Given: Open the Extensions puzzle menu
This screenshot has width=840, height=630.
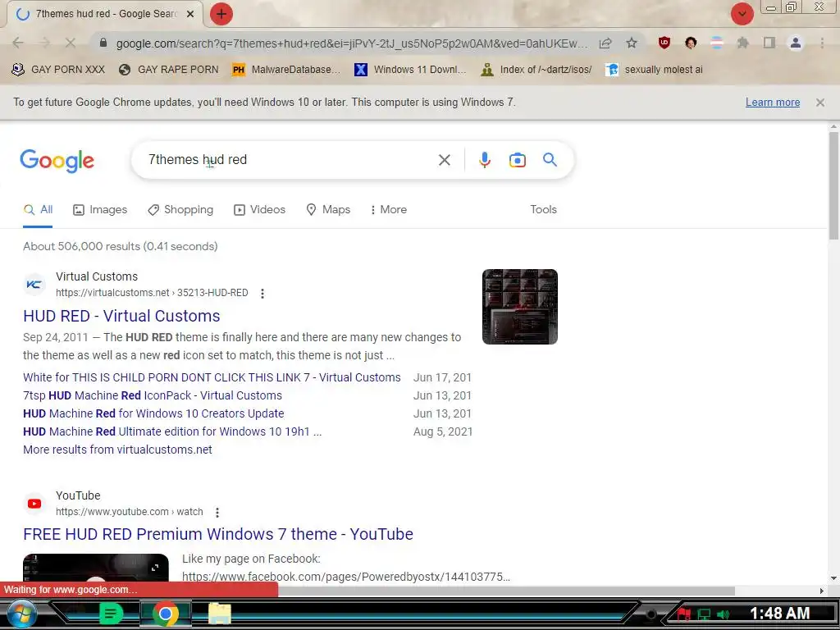Looking at the screenshot, I should pyautogui.click(x=743, y=43).
